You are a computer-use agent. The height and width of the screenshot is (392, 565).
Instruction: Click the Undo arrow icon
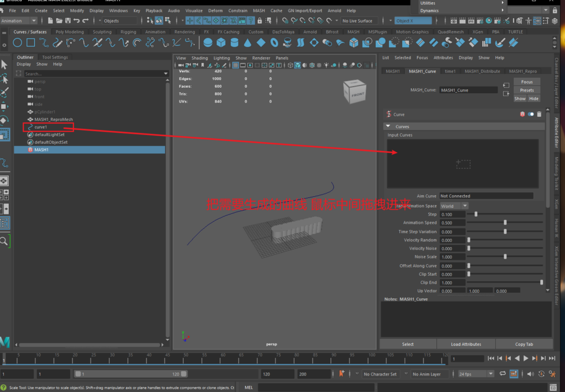pyautogui.click(x=76, y=20)
